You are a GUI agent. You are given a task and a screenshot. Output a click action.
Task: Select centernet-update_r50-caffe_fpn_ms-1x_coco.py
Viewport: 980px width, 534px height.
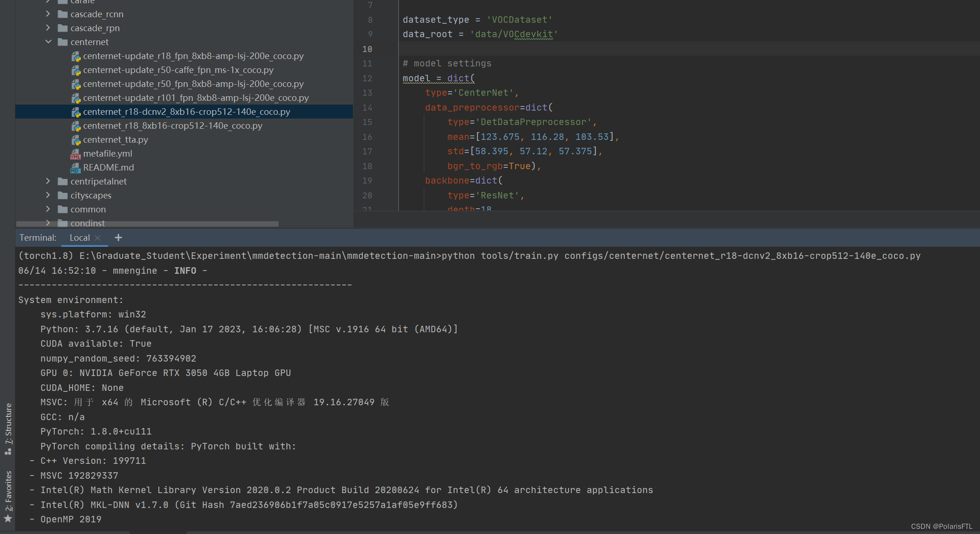tap(178, 70)
